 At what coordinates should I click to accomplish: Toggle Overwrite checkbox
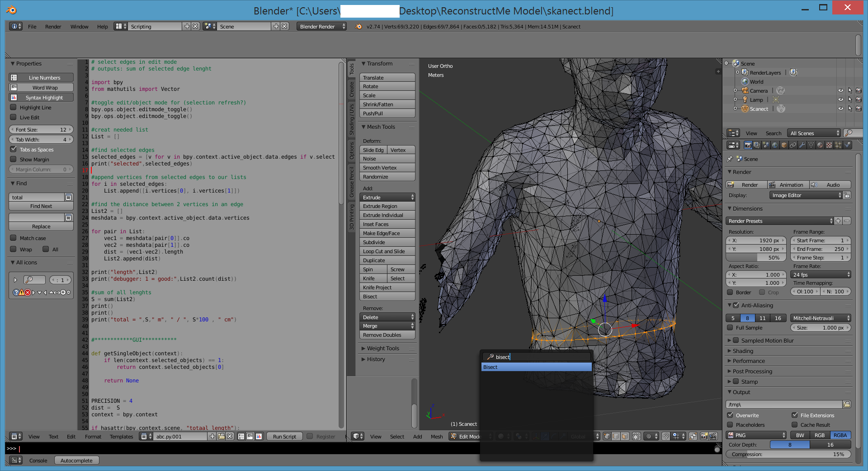(730, 415)
